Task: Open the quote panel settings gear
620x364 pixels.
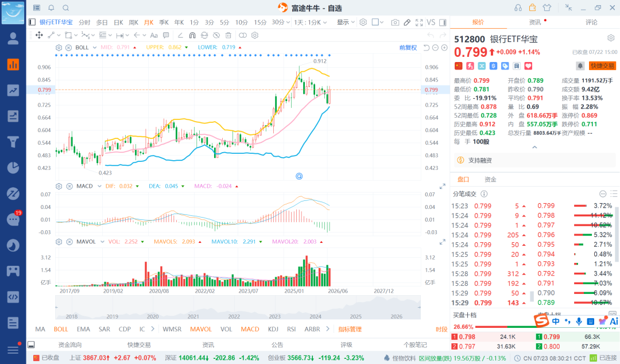Action: coord(611,38)
